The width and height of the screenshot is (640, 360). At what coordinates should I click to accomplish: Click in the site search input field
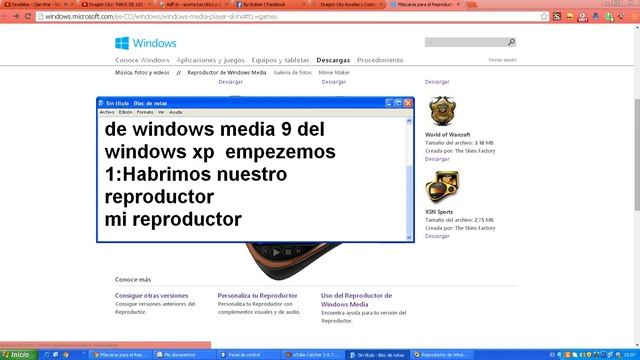coord(466,42)
